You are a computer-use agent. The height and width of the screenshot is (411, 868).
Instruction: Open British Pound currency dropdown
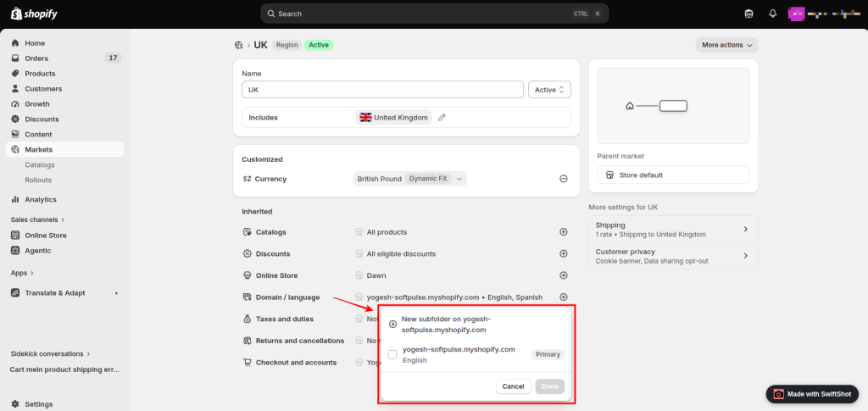point(409,179)
